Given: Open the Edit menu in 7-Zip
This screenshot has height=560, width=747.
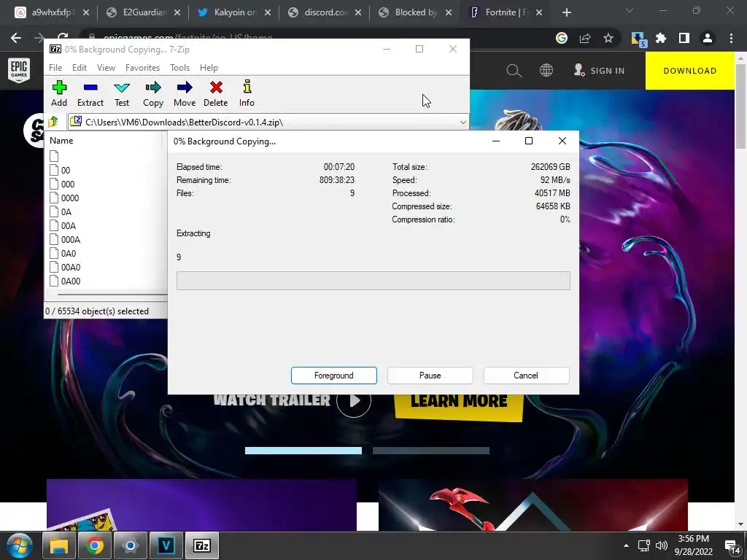Looking at the screenshot, I should click(x=79, y=68).
